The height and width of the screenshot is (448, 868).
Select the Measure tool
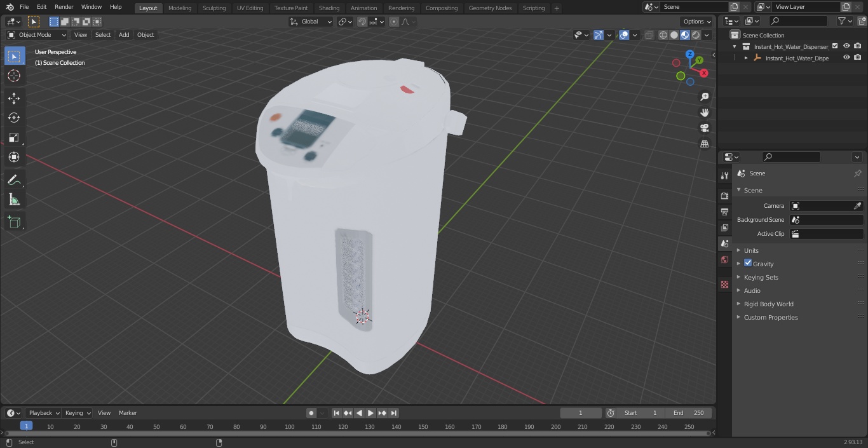coord(14,200)
